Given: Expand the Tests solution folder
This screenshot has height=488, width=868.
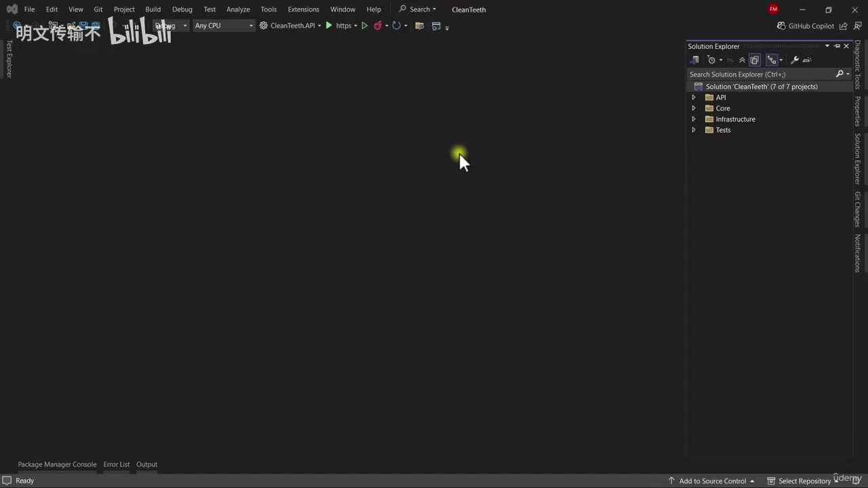Looking at the screenshot, I should [693, 130].
